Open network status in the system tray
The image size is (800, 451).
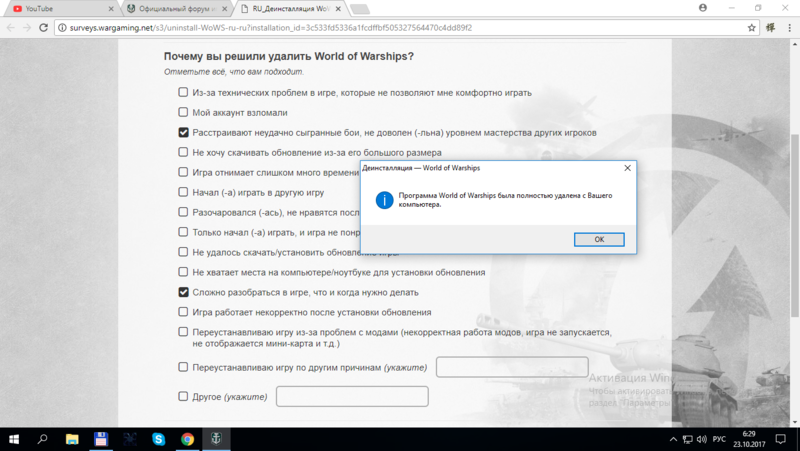(x=687, y=439)
